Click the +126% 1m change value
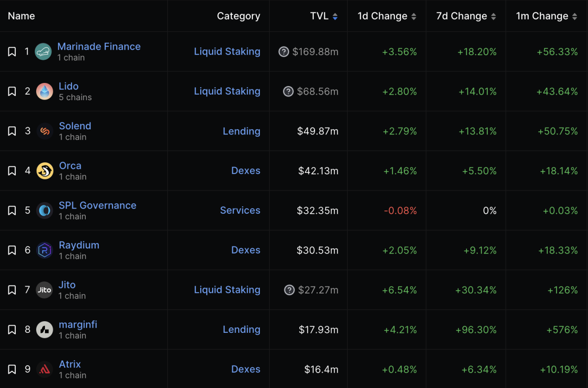The width and height of the screenshot is (588, 388). pyautogui.click(x=563, y=290)
